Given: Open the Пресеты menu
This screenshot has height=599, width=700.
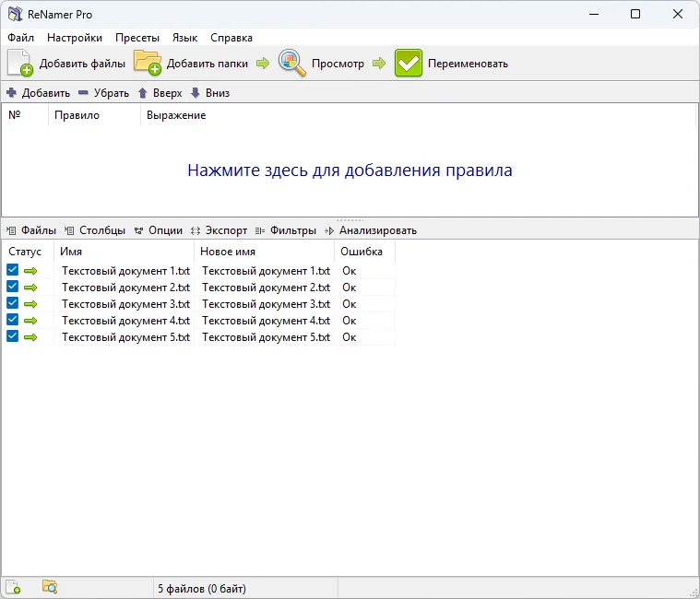Looking at the screenshot, I should [x=137, y=38].
